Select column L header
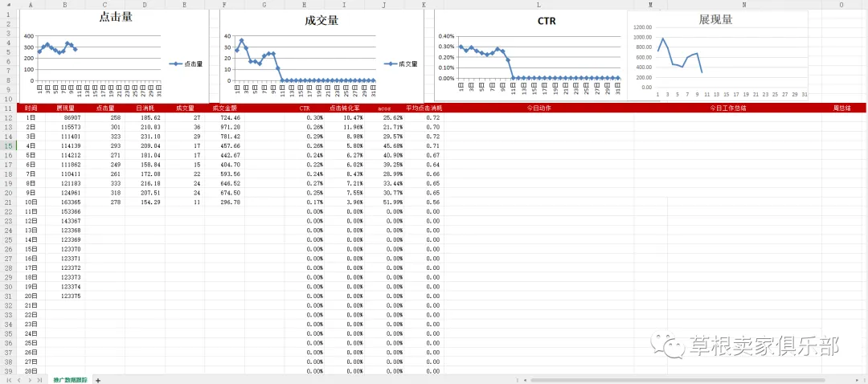 [538, 5]
